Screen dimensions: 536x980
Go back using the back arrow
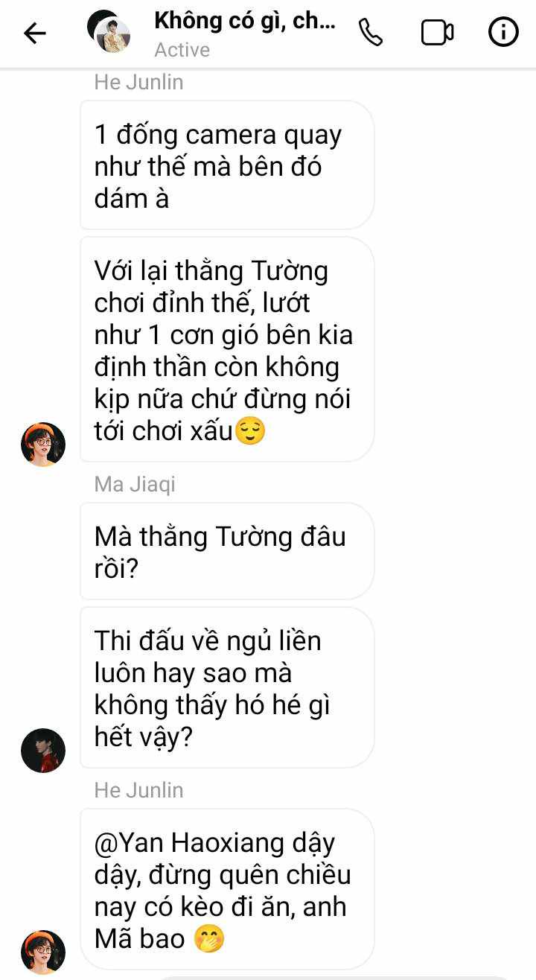click(34, 33)
